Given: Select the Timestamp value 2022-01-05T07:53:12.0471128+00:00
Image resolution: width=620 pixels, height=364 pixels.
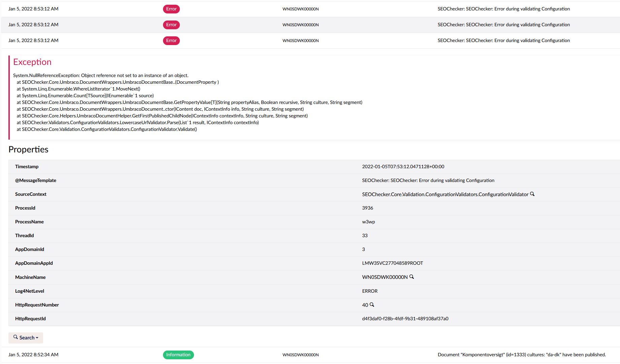Looking at the screenshot, I should 403,167.
